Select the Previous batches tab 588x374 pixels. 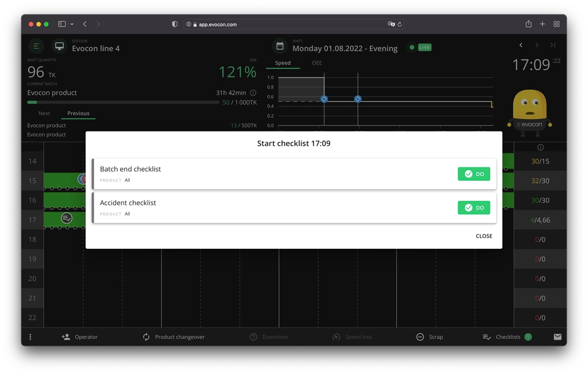(x=78, y=113)
